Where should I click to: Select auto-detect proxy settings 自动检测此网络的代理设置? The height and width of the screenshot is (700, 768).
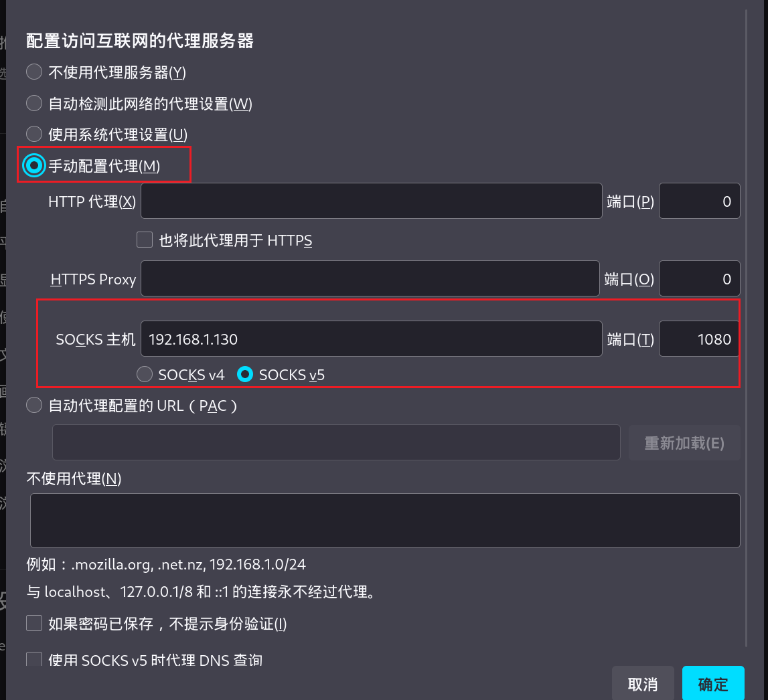[x=34, y=104]
